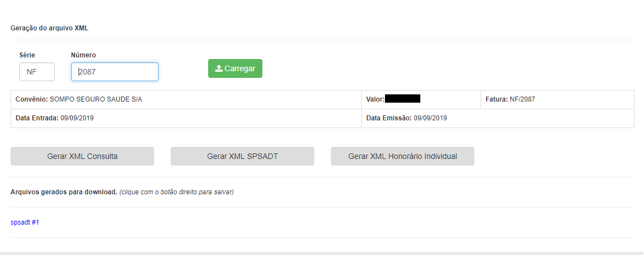
Task: Click the italic right-click save hint text
Action: (177, 192)
